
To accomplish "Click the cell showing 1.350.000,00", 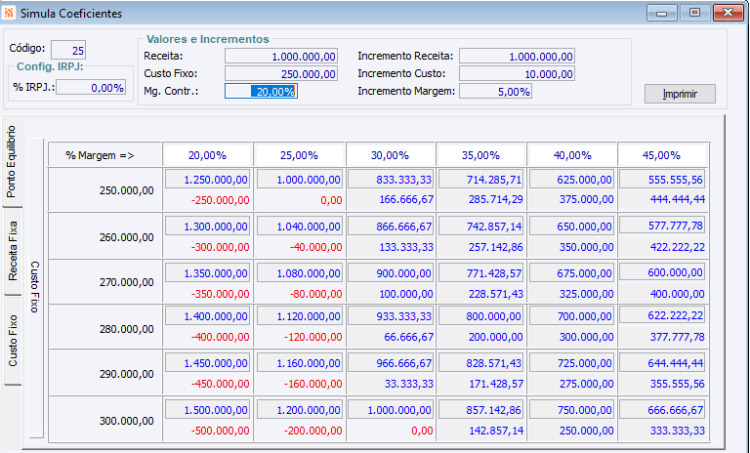I will click(207, 274).
